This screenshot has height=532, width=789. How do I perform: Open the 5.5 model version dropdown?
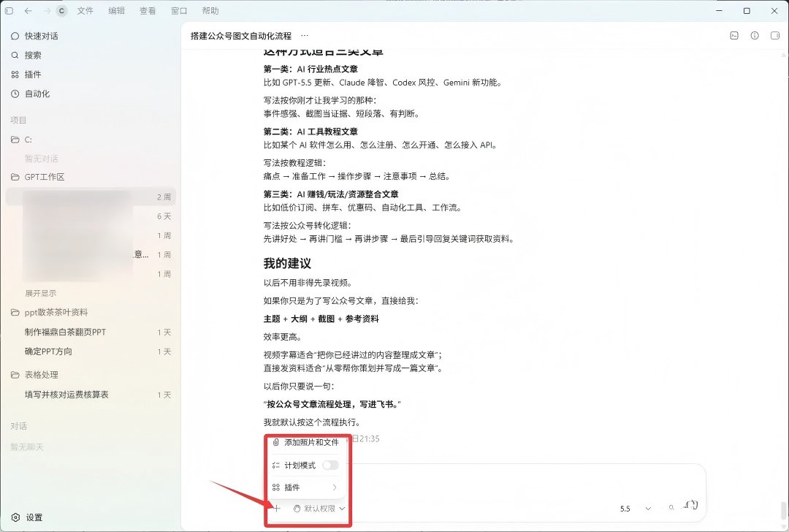click(636, 509)
